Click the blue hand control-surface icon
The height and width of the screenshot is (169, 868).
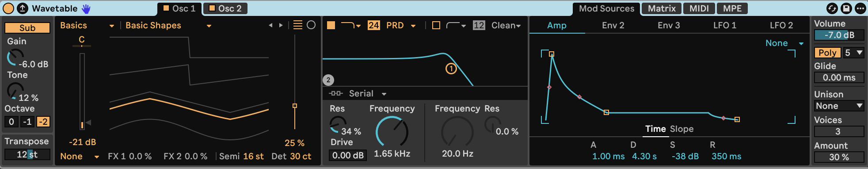[x=86, y=8]
